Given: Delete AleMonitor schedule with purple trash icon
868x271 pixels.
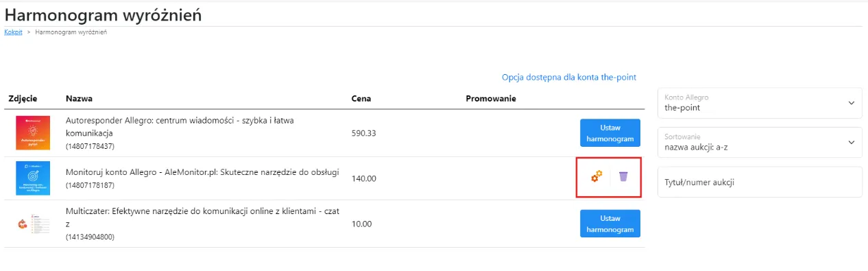Looking at the screenshot, I should (x=623, y=176).
